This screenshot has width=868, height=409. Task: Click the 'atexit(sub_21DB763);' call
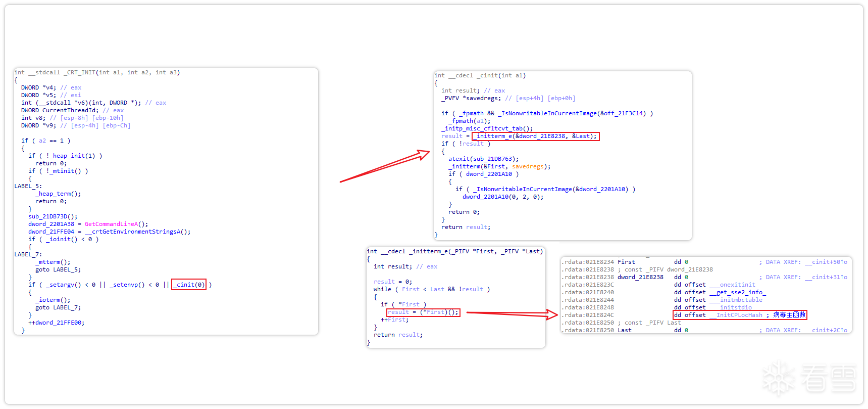pos(484,159)
